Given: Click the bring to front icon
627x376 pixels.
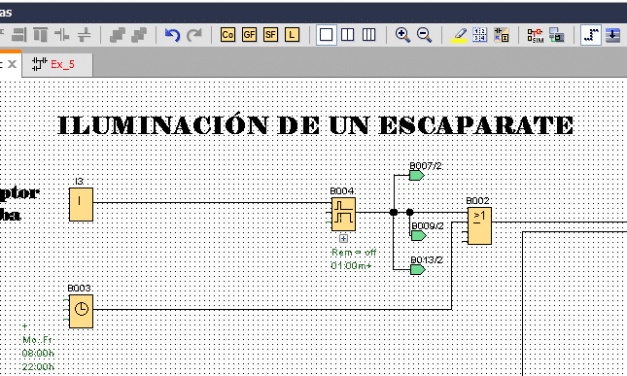Looking at the screenshot, I should tap(117, 35).
